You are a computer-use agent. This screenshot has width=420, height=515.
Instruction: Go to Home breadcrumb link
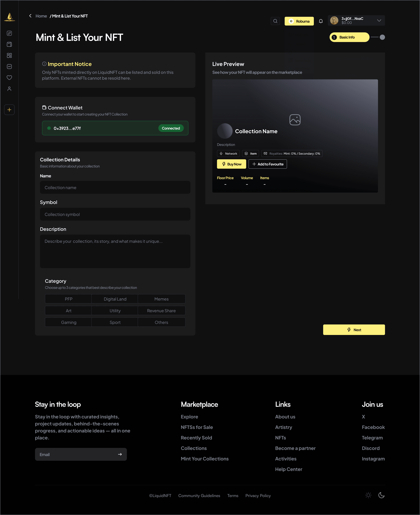pyautogui.click(x=41, y=16)
